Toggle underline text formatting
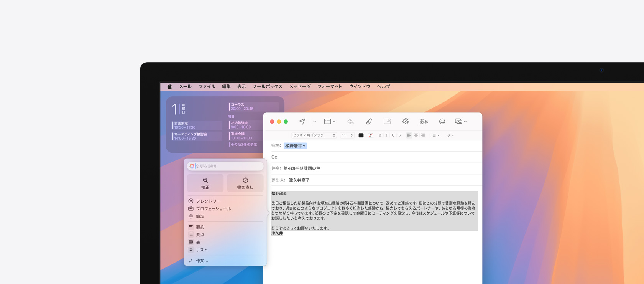 [393, 135]
